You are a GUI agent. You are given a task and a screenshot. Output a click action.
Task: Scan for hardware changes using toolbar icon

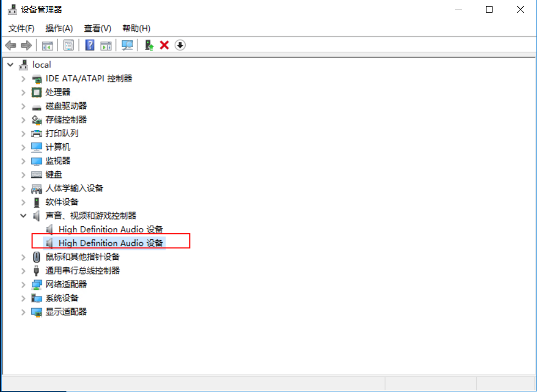pos(127,45)
